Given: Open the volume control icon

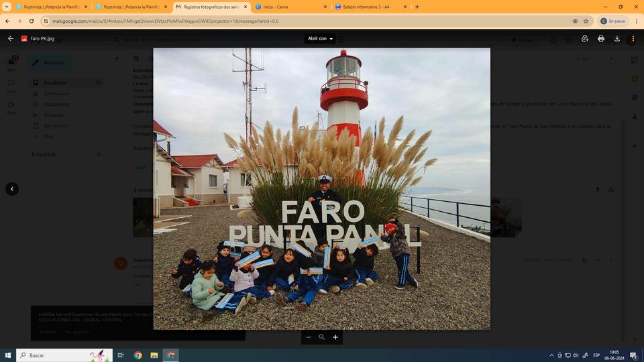Looking at the screenshot, I should (576, 355).
